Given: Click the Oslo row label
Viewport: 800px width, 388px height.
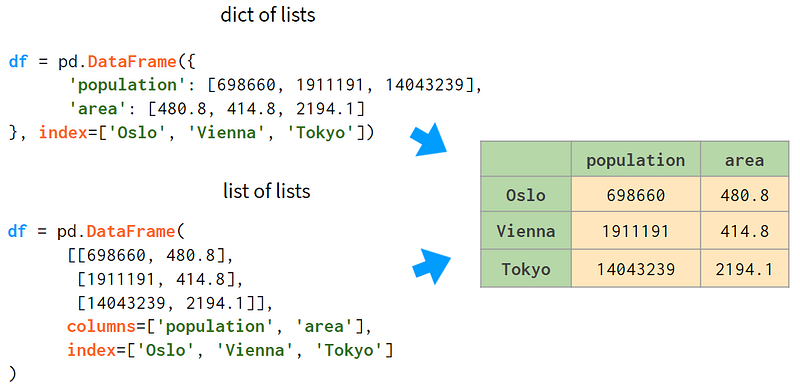Looking at the screenshot, I should [x=526, y=195].
